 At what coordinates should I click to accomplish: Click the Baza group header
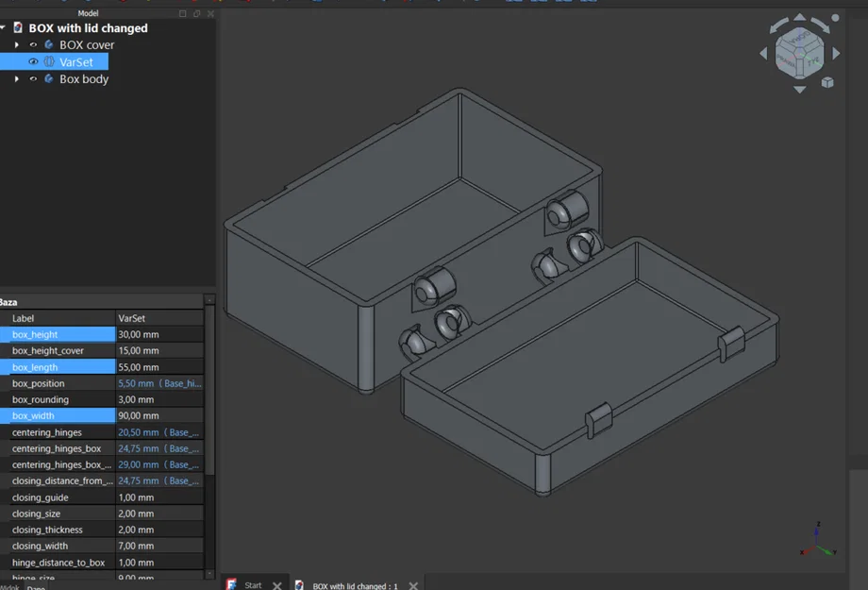pyautogui.click(x=102, y=302)
